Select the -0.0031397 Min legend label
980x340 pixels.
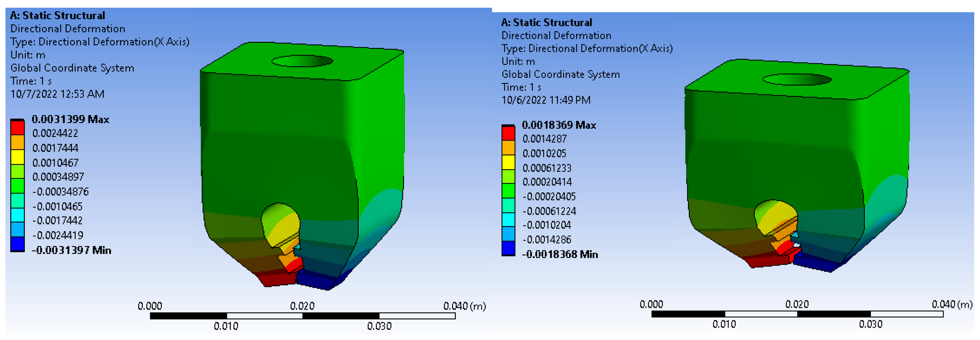(x=72, y=250)
